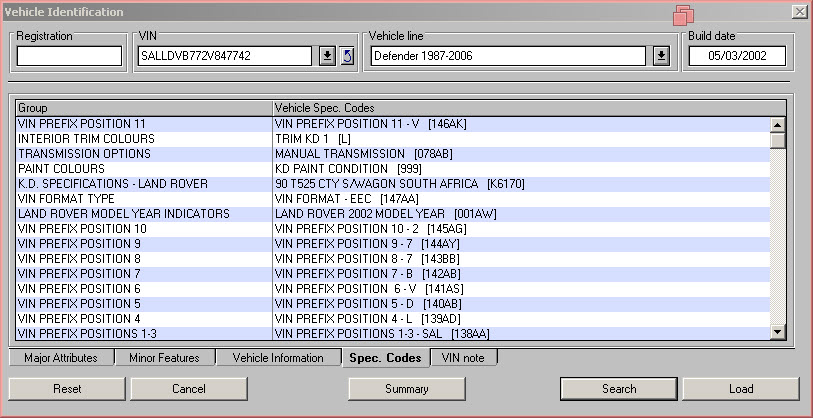Screen dimensions: 813x418
Task: Open the Summary button
Action: click(406, 389)
